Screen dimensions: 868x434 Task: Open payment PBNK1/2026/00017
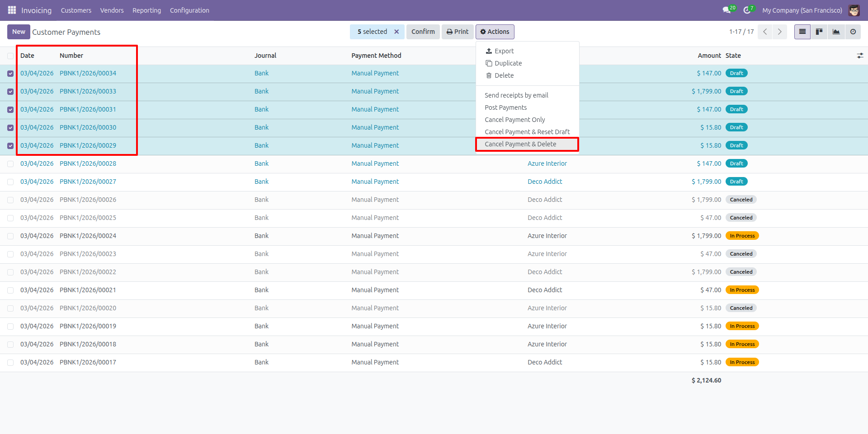point(88,362)
